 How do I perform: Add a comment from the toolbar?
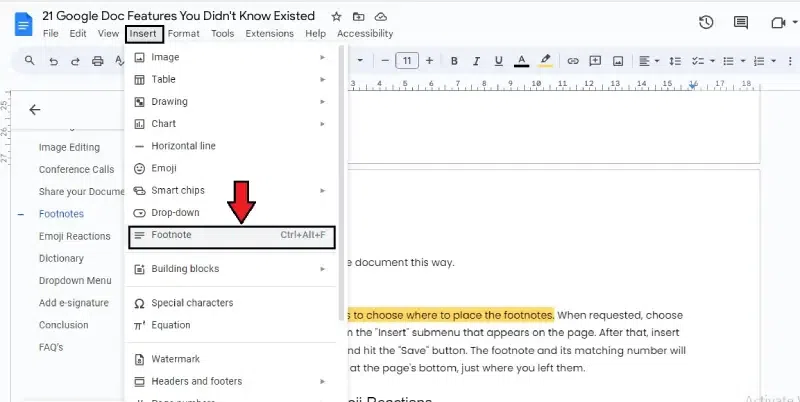tap(595, 61)
